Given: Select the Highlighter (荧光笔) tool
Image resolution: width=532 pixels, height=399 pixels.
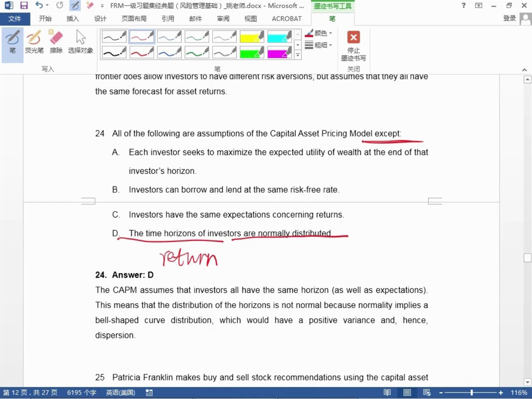Looking at the screenshot, I should (34, 42).
